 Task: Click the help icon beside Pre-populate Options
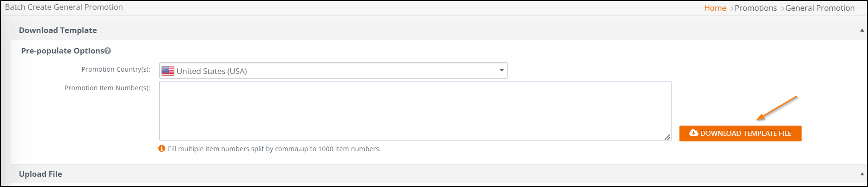[108, 51]
